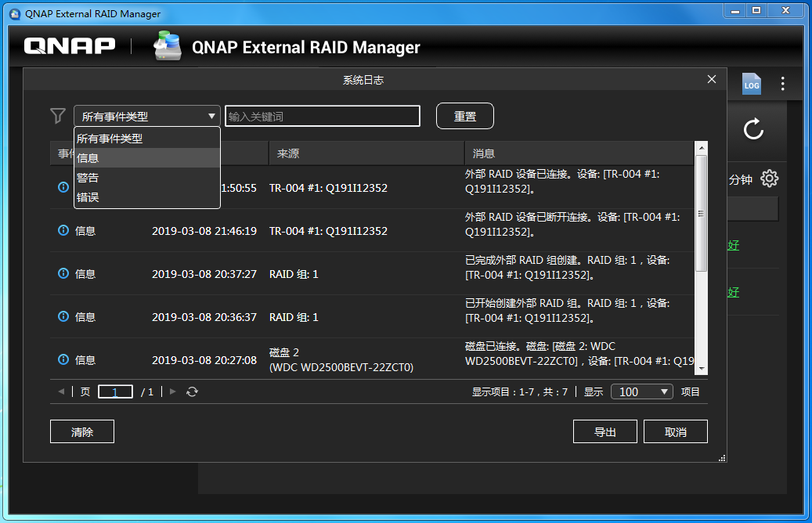Open settings gear next to 分钟
The image size is (812, 523).
pos(769,179)
